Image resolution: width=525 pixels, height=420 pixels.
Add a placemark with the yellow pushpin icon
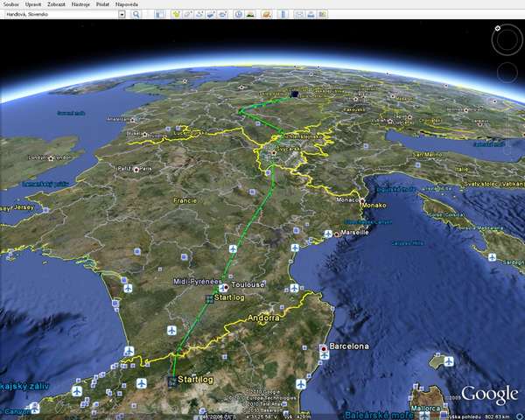176,14
